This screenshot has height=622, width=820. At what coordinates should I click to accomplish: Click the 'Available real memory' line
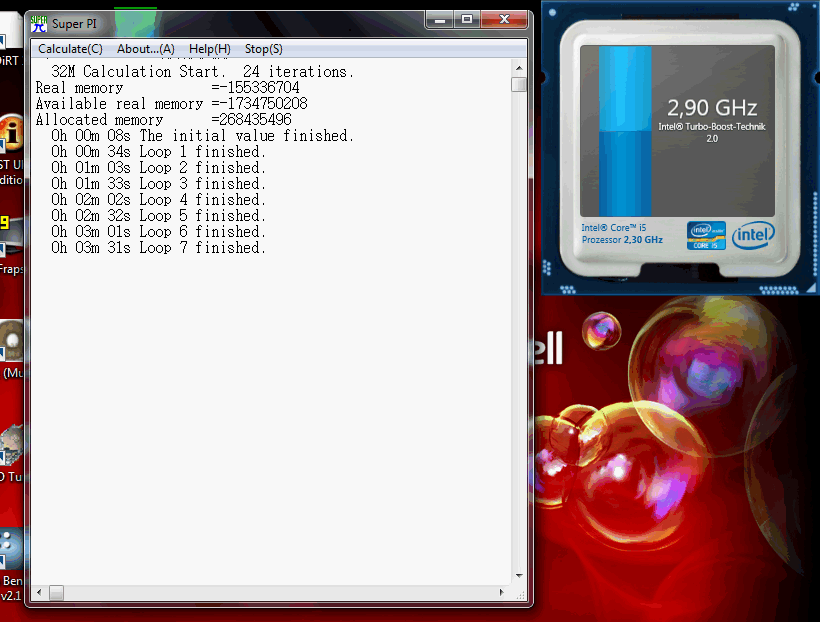(172, 104)
